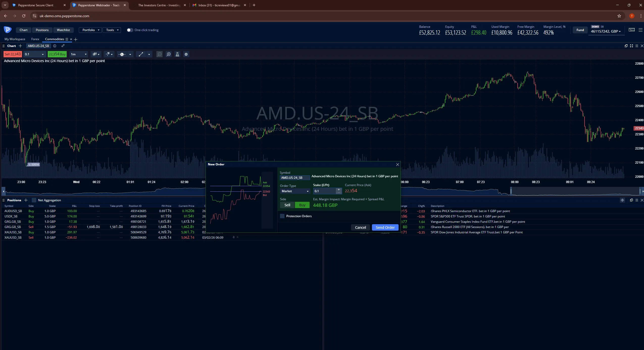Click the Fund button
Image resolution: width=644 pixels, height=350 pixels.
click(580, 30)
